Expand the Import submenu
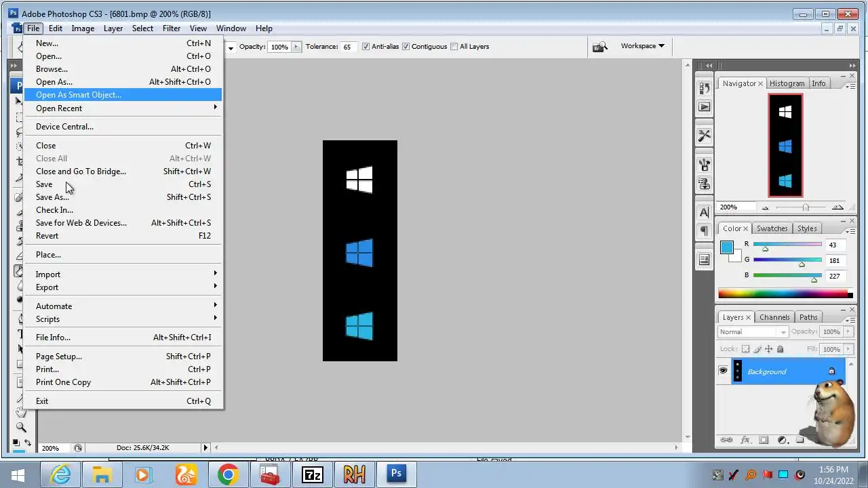 click(123, 274)
